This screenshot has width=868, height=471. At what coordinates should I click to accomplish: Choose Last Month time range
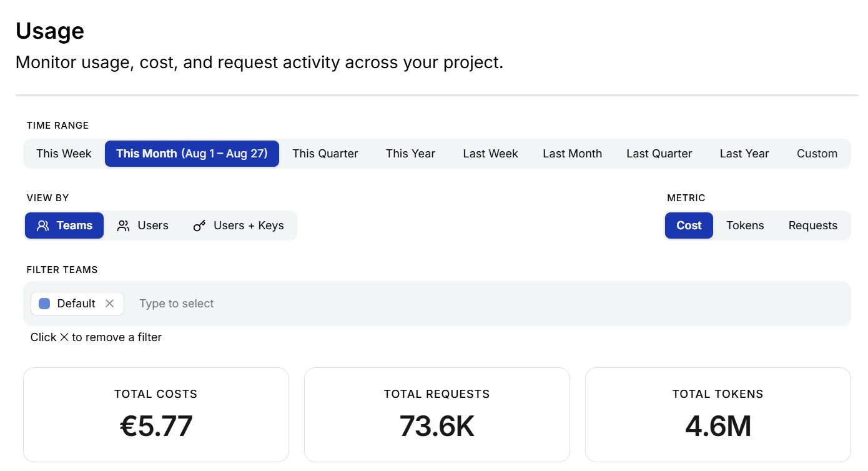pos(572,154)
